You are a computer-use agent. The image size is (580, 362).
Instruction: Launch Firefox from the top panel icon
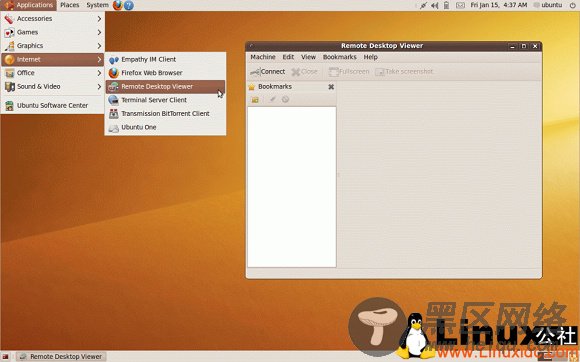click(118, 5)
